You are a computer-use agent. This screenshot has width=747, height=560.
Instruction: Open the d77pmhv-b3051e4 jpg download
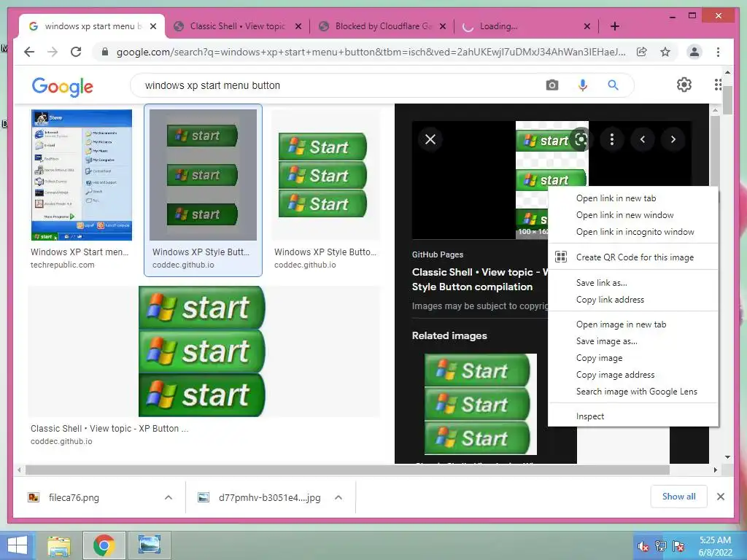(x=270, y=497)
